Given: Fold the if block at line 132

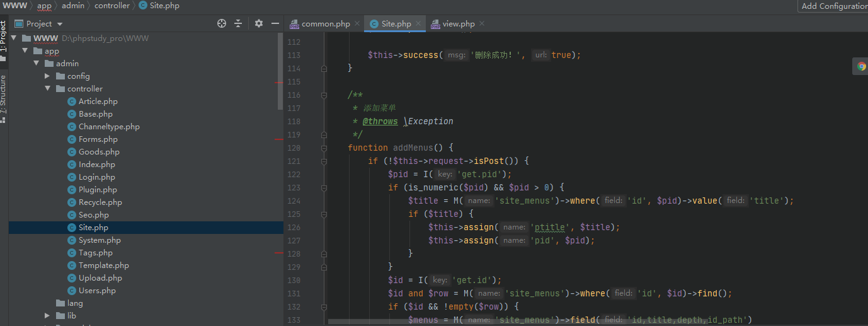Looking at the screenshot, I should 324,307.
